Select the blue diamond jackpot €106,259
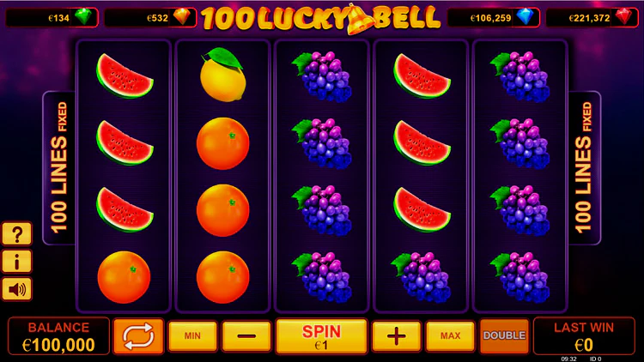This screenshot has height=362, width=644. click(493, 18)
